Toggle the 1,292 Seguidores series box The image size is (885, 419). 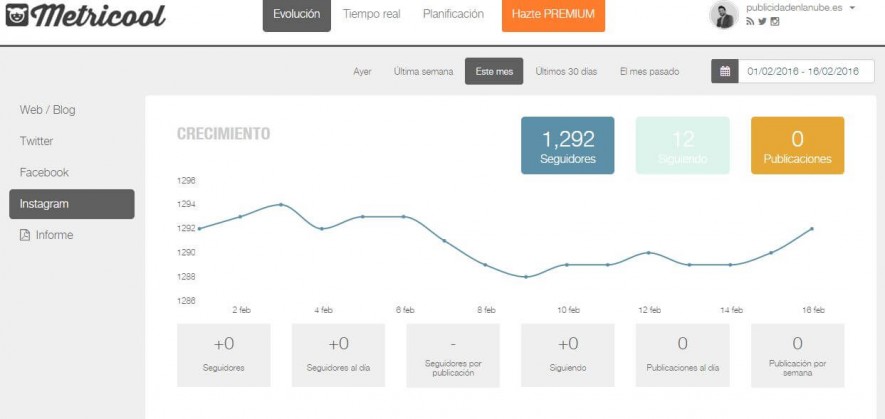coord(567,145)
